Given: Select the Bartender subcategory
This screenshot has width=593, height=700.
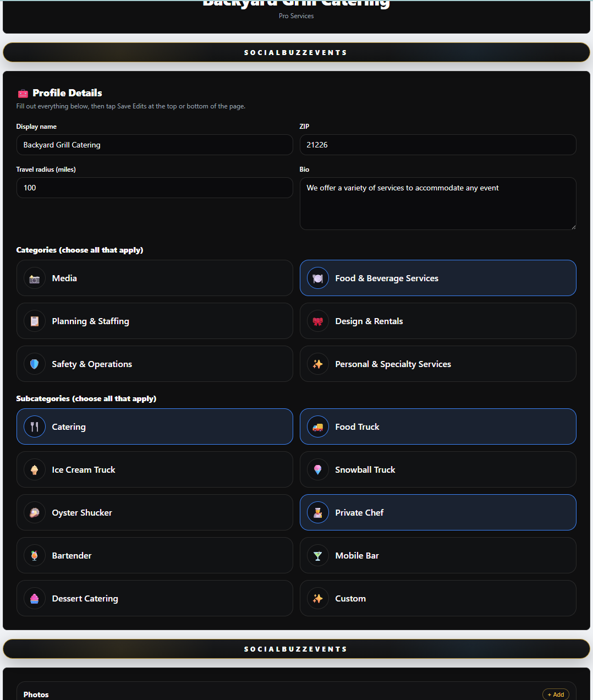Looking at the screenshot, I should pos(155,555).
